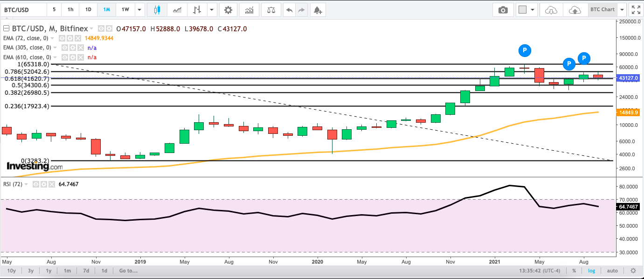Open BTC/USD series settings gear
Screen dimensions: 644x279
tap(109, 28)
